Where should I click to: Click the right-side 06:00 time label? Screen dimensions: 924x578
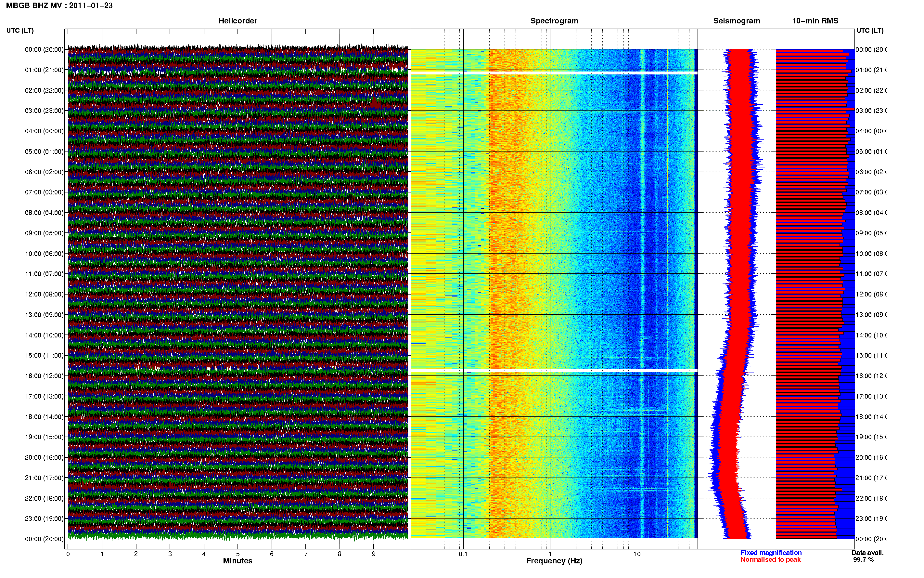coord(871,172)
